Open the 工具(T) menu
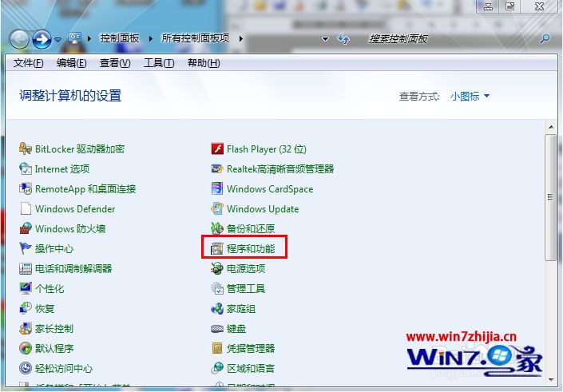This screenshot has width=563, height=392. 159,63
